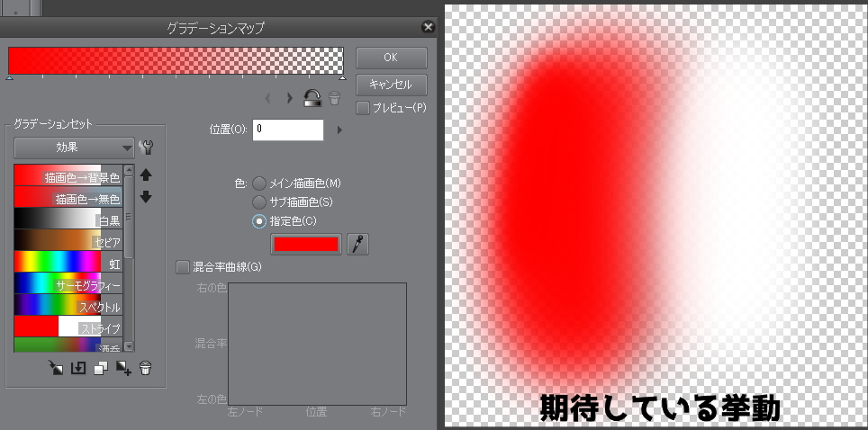Pick color with the eyedropper icon
The image size is (868, 430).
click(x=357, y=244)
